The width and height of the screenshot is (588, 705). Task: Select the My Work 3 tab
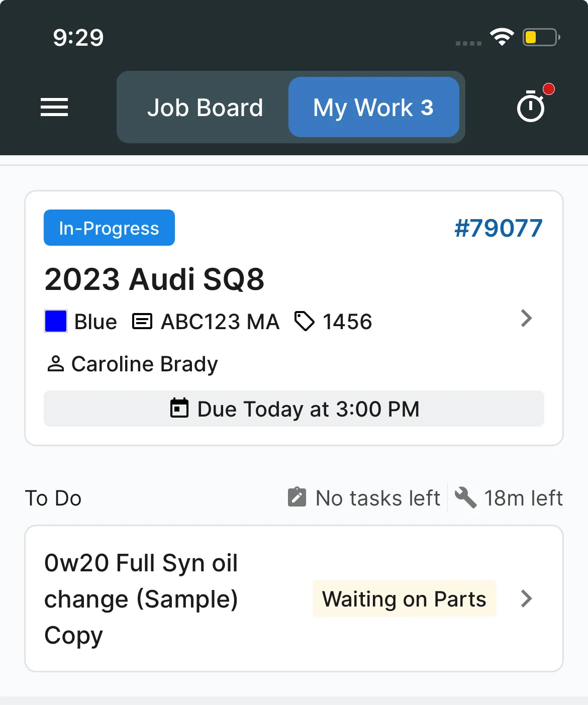point(373,107)
